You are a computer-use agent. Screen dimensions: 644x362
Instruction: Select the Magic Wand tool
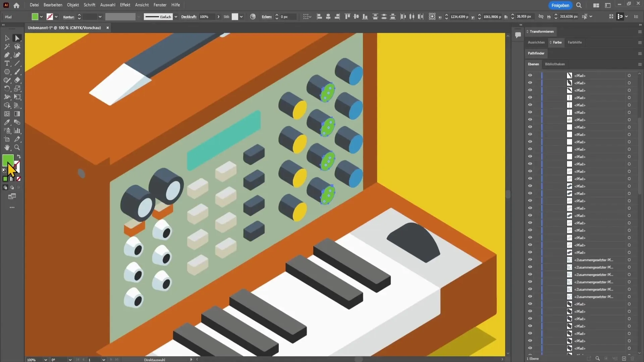7,47
